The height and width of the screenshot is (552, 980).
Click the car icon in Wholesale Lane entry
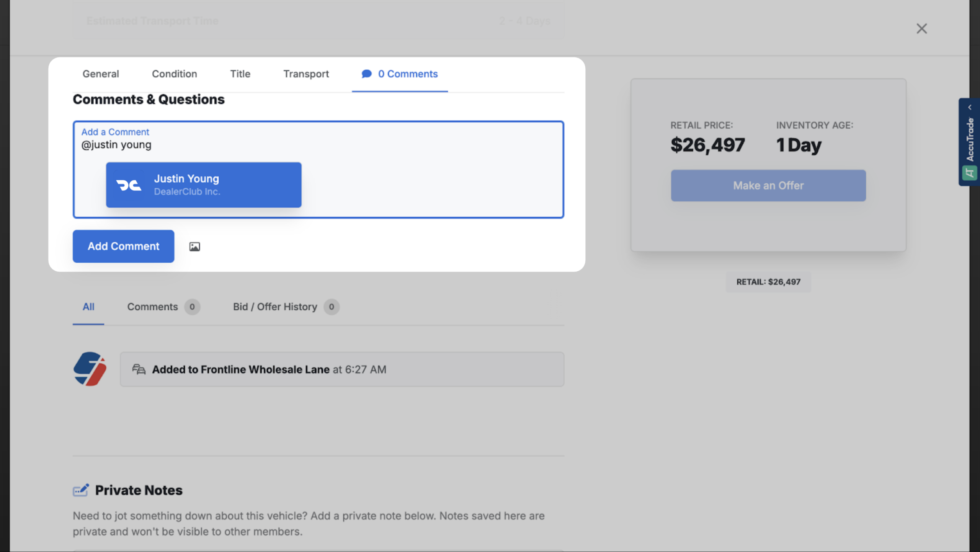pyautogui.click(x=139, y=369)
